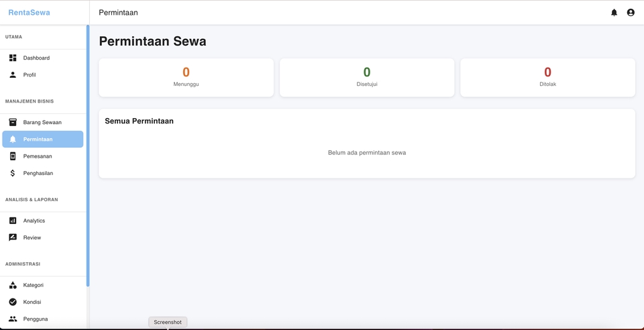Click the RentaSewa logo link
Screen dimensions: 644x330
pos(29,13)
